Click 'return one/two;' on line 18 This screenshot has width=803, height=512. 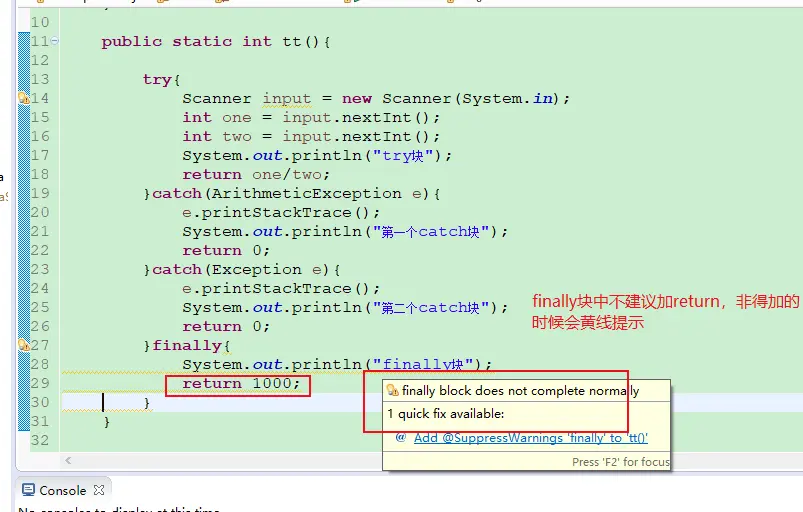pyautogui.click(x=256, y=175)
